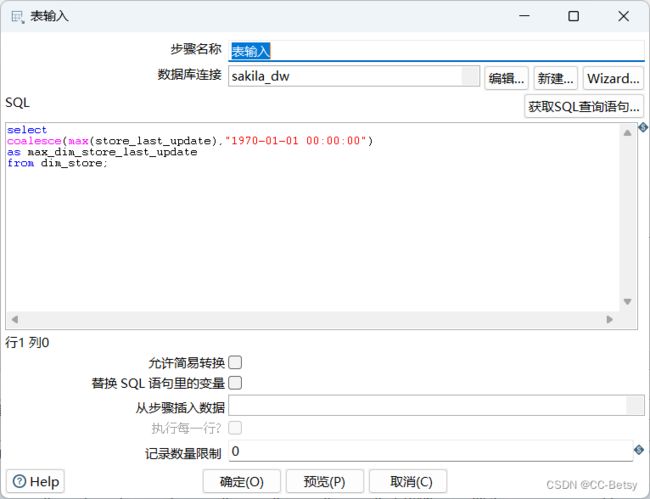Close the 表输入 dialog
The width and height of the screenshot is (650, 499).
(x=623, y=16)
